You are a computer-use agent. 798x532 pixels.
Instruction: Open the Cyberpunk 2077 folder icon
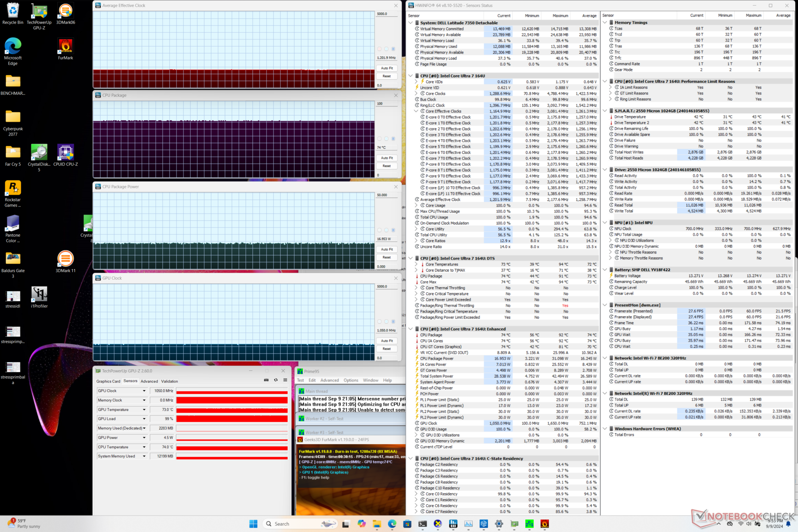[x=13, y=123]
